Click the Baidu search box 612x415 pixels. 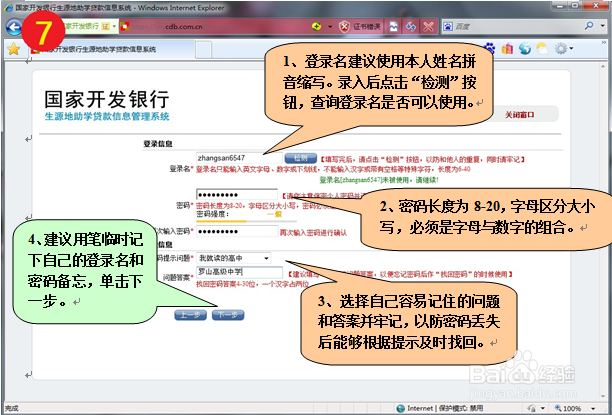pyautogui.click(x=518, y=26)
